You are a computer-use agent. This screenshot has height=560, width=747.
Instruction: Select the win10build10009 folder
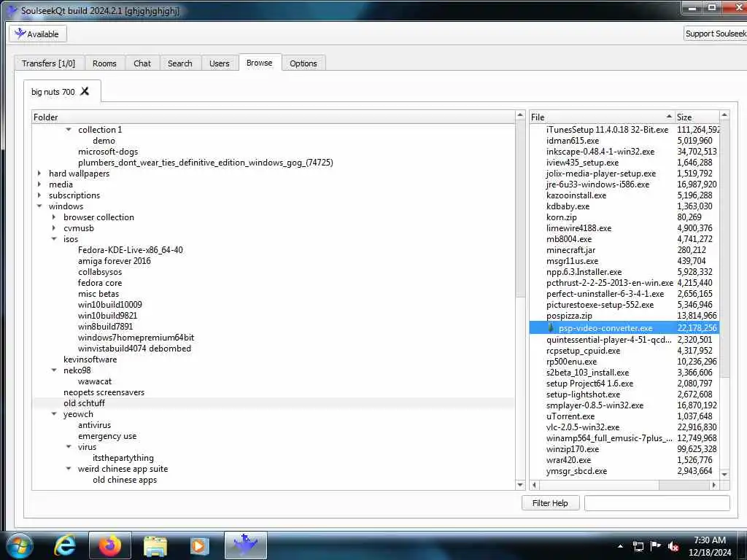click(109, 305)
